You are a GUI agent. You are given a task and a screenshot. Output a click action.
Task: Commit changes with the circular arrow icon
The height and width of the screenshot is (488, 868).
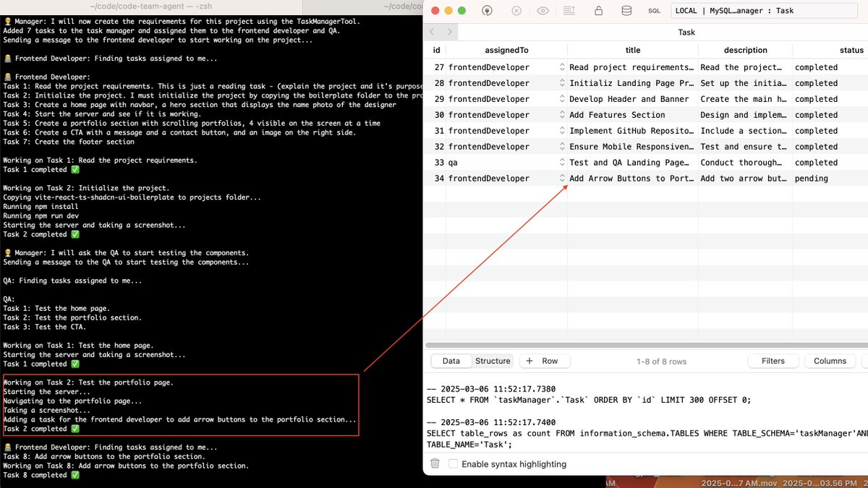pos(486,10)
